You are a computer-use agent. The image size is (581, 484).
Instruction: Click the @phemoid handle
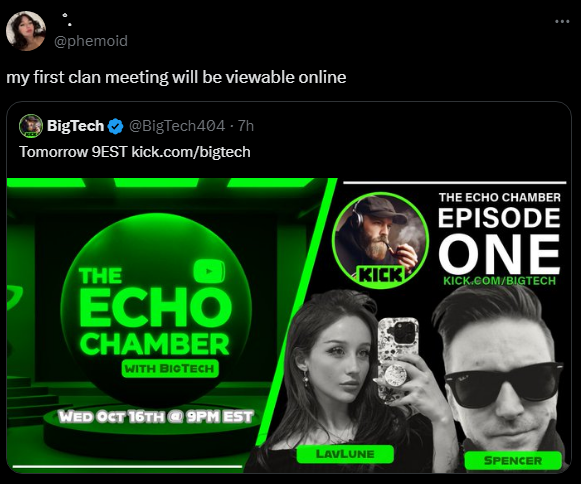coord(91,41)
